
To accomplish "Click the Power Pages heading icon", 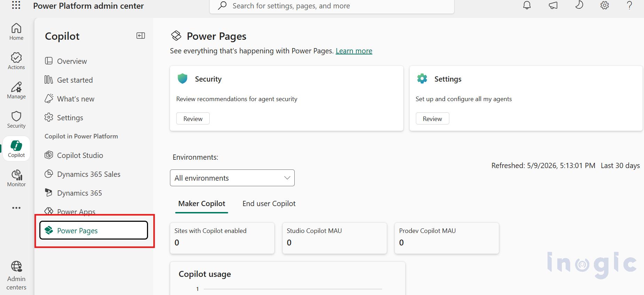I will [x=176, y=36].
